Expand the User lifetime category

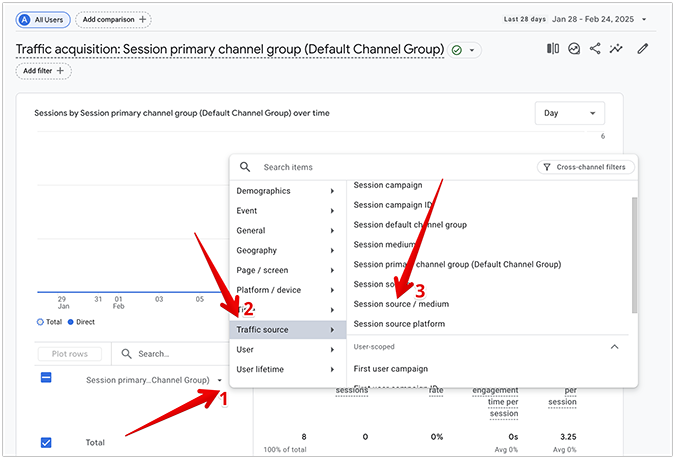click(288, 369)
